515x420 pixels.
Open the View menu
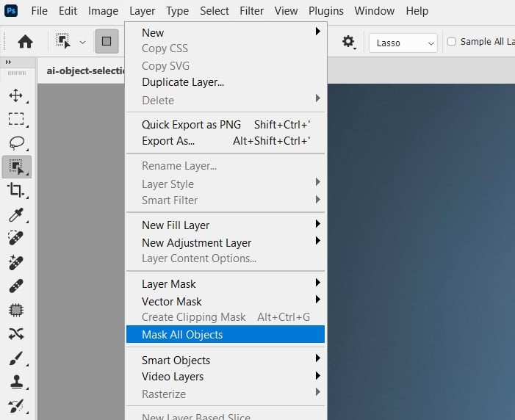pos(286,11)
